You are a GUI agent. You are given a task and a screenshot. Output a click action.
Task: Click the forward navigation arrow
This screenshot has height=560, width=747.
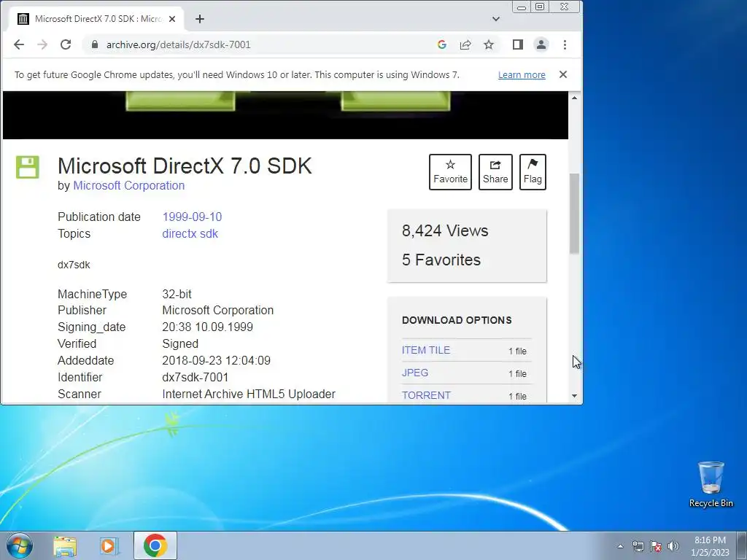[42, 44]
